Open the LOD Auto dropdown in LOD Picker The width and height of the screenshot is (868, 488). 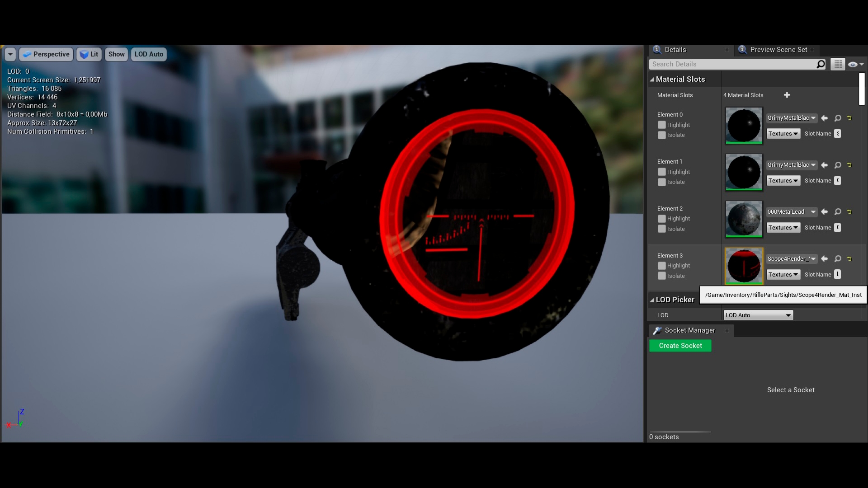point(758,315)
